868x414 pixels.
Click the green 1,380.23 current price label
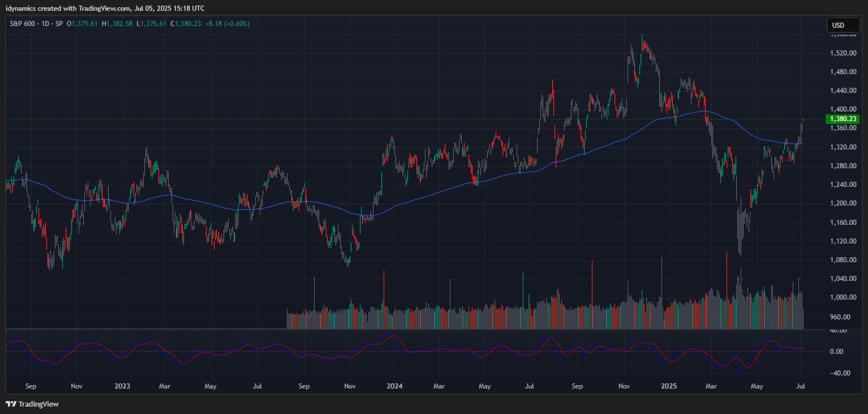843,119
